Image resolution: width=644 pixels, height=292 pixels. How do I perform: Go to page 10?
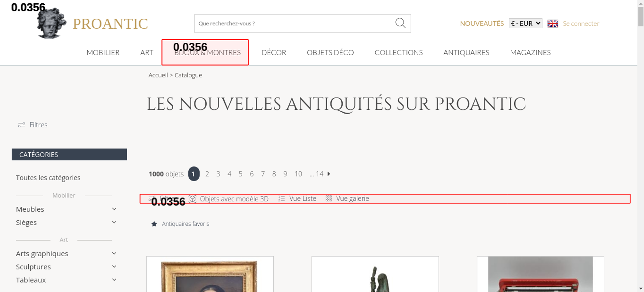(298, 174)
